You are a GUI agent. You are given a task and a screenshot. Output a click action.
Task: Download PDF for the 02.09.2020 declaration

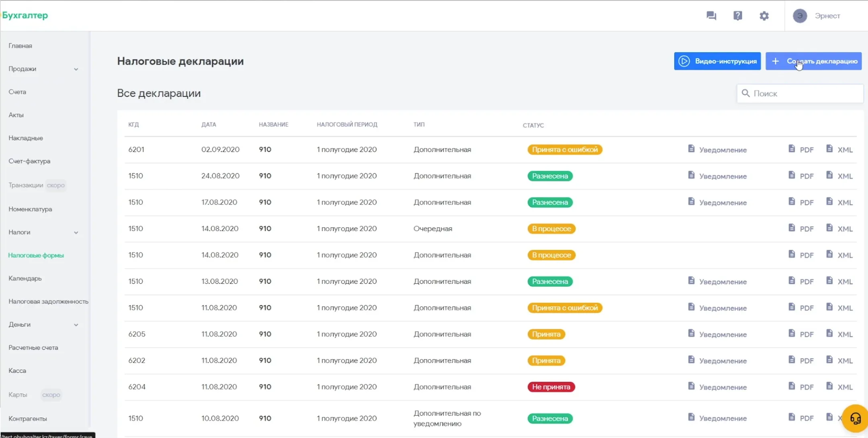(801, 149)
